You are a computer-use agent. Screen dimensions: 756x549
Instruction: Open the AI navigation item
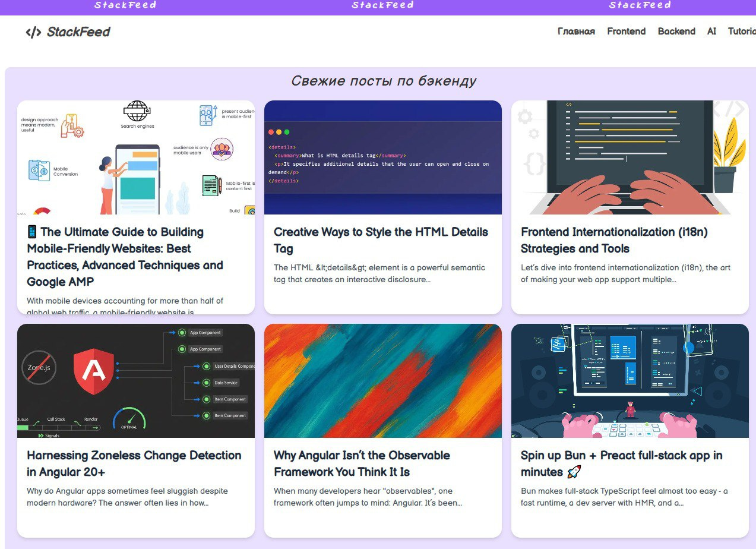pos(711,31)
